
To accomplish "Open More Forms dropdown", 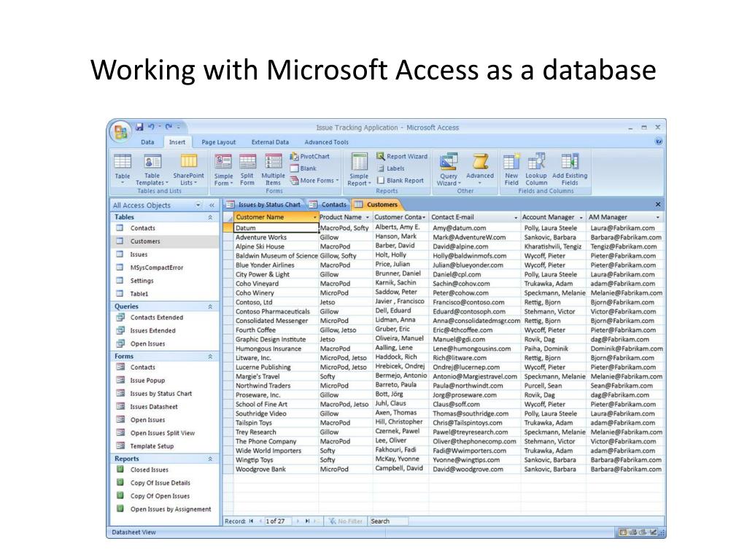I will tap(314, 181).
